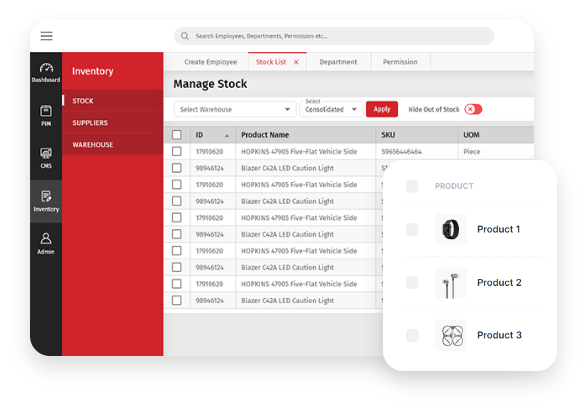587x411 pixels.
Task: Tick the checkbox beside Product 1
Action: coord(412,229)
